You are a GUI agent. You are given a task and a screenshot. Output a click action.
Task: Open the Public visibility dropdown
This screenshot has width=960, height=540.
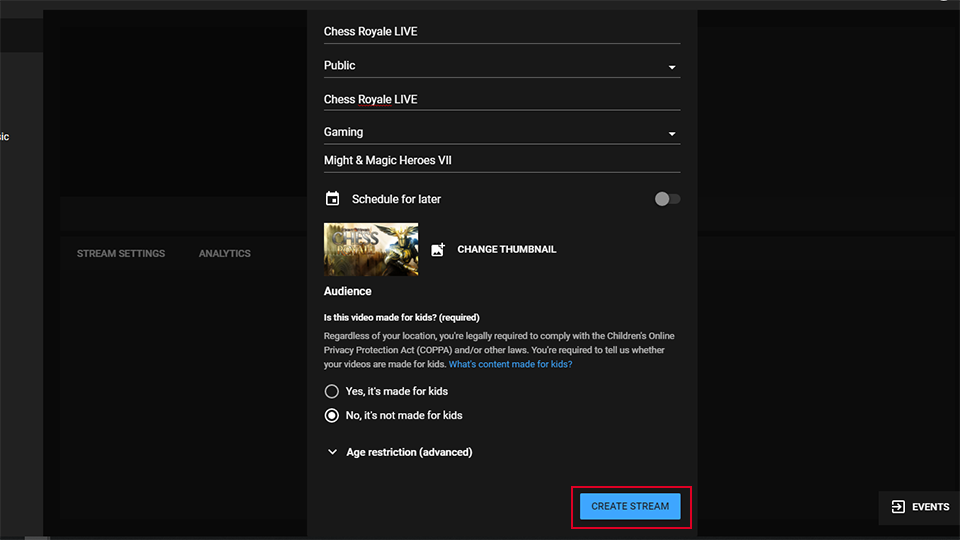coord(502,66)
